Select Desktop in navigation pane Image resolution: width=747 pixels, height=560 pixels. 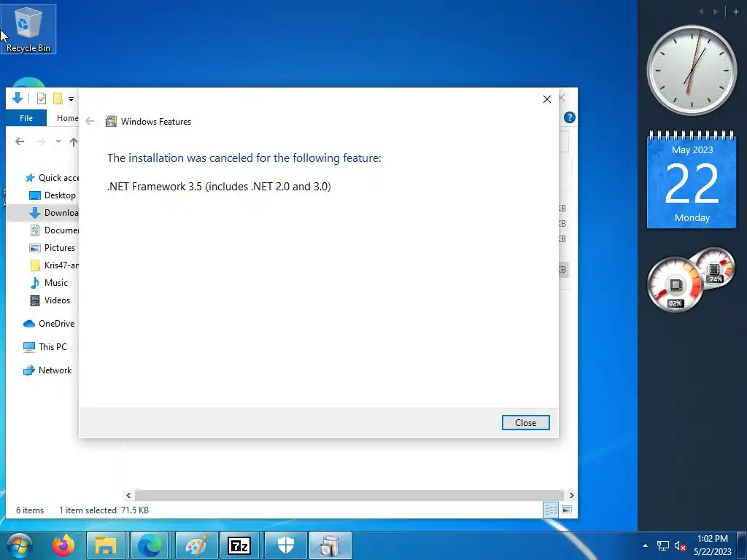click(53, 195)
